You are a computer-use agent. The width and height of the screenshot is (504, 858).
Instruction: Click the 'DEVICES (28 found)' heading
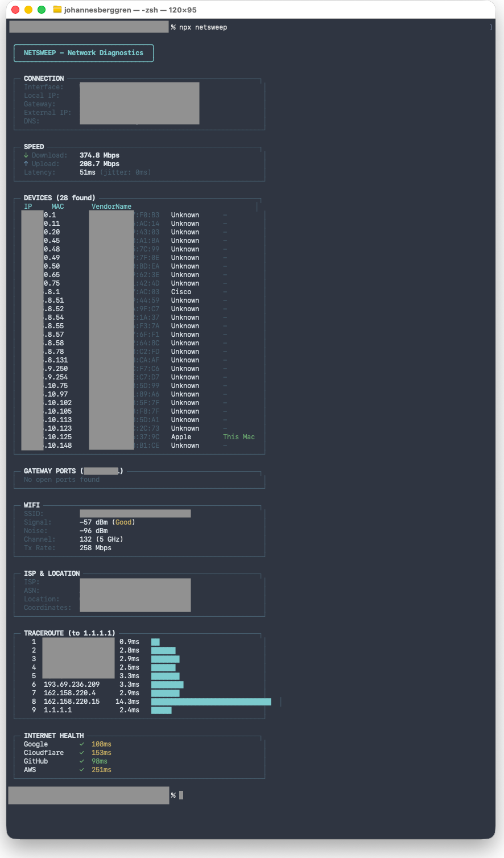click(x=60, y=198)
